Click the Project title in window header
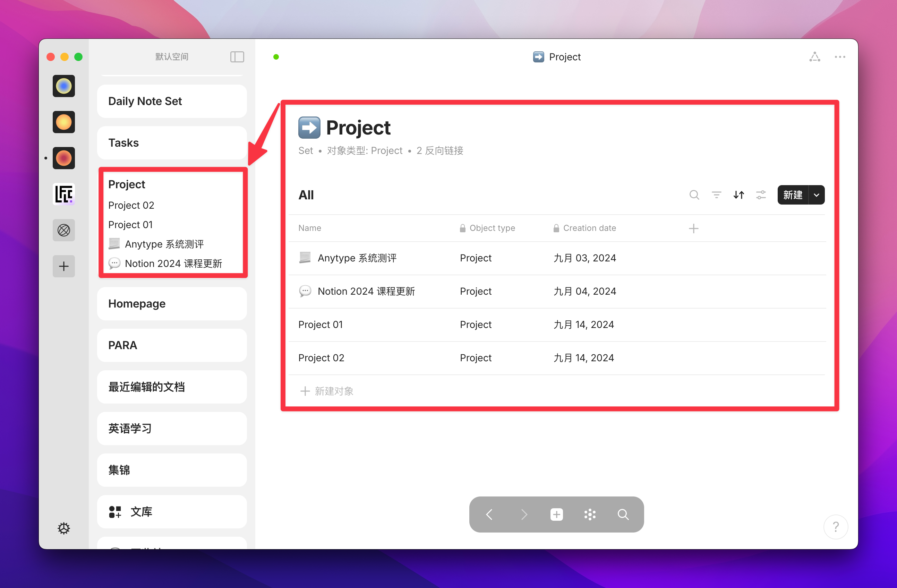 point(565,57)
